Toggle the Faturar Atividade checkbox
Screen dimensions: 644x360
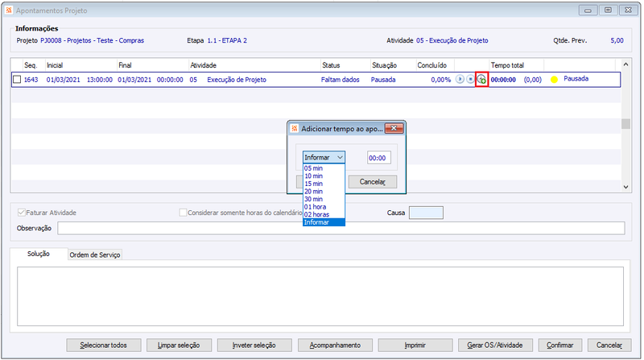[22, 213]
